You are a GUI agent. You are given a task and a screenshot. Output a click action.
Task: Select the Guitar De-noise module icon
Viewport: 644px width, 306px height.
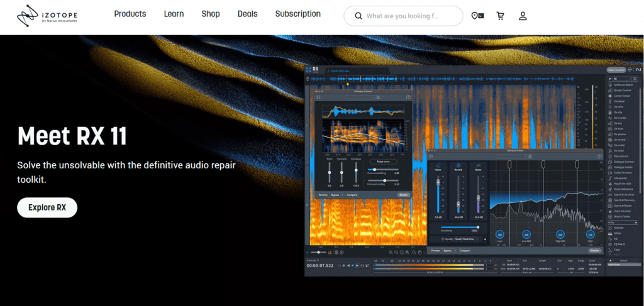pyautogui.click(x=610, y=172)
